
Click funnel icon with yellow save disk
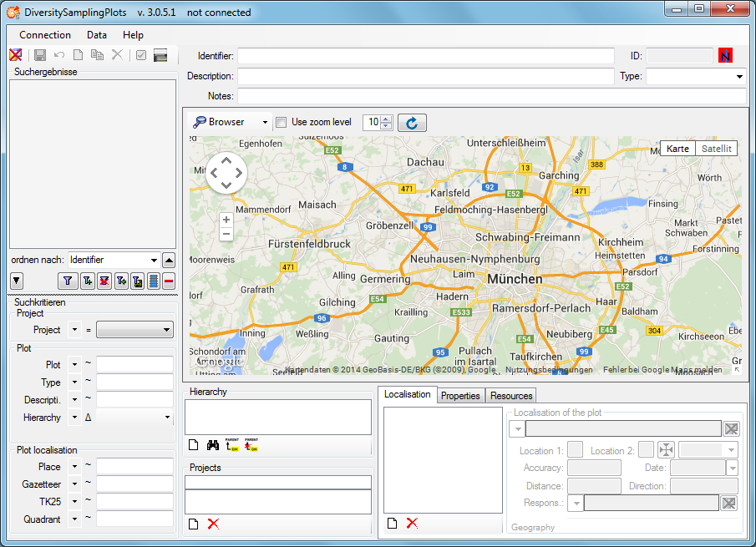[137, 281]
